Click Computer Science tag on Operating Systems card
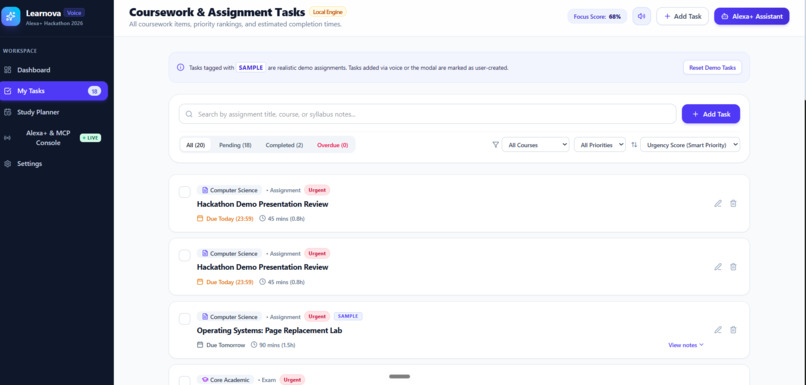 click(229, 317)
